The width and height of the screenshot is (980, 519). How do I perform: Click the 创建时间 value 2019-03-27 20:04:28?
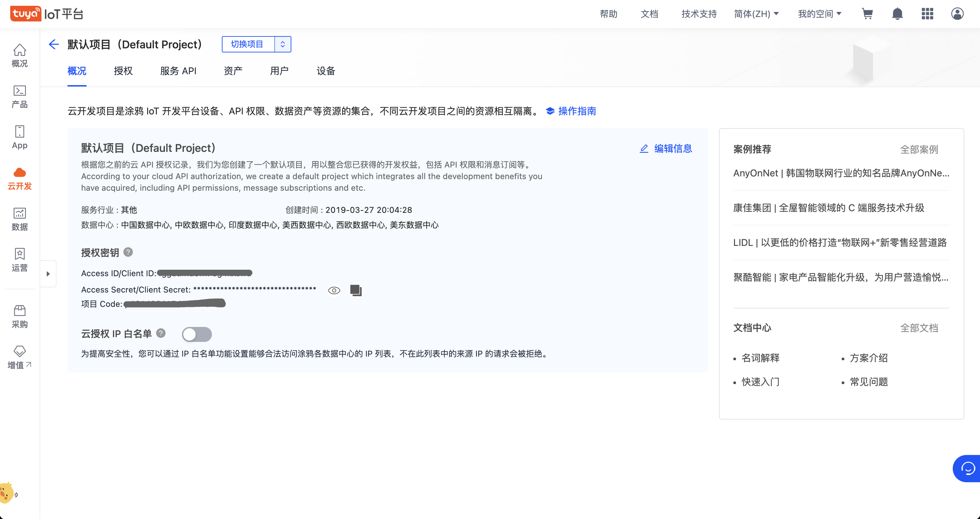(369, 210)
